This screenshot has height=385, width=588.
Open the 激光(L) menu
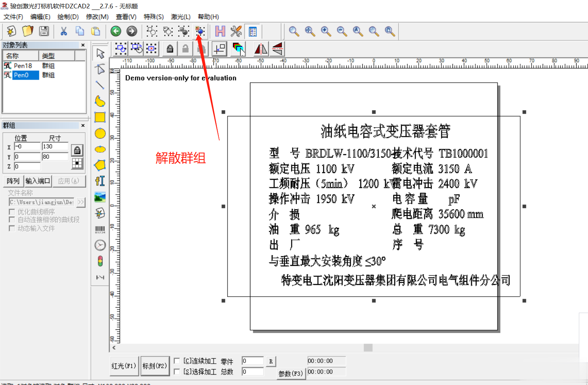[x=181, y=17]
